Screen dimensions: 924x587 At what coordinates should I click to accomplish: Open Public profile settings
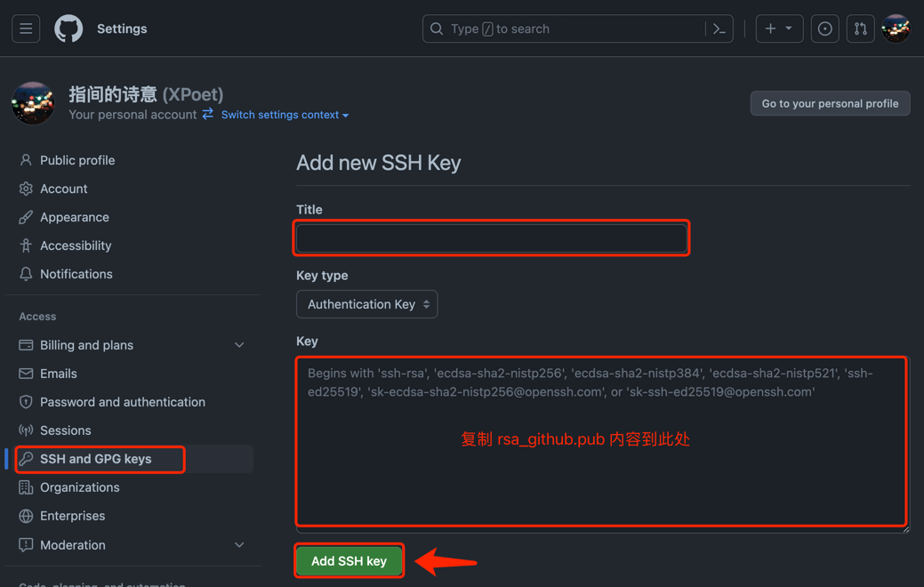coord(77,160)
